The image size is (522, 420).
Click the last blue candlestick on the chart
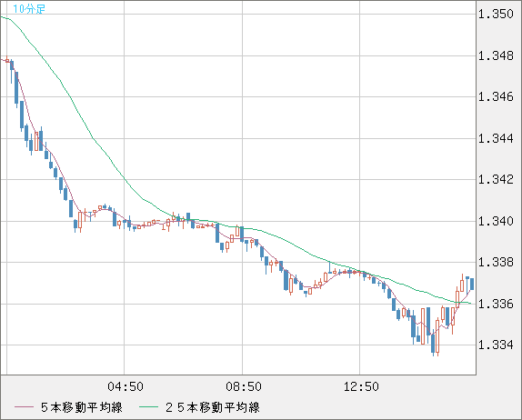[x=472, y=284]
